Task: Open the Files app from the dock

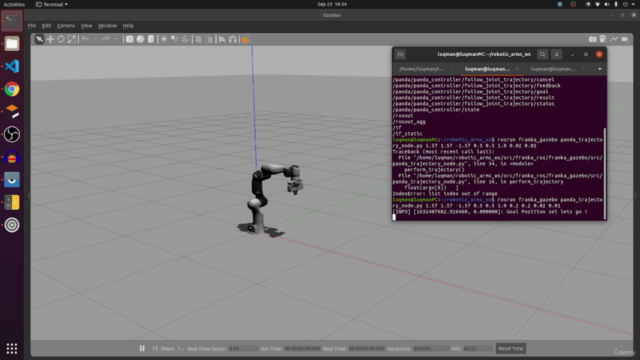Action: tap(12, 43)
